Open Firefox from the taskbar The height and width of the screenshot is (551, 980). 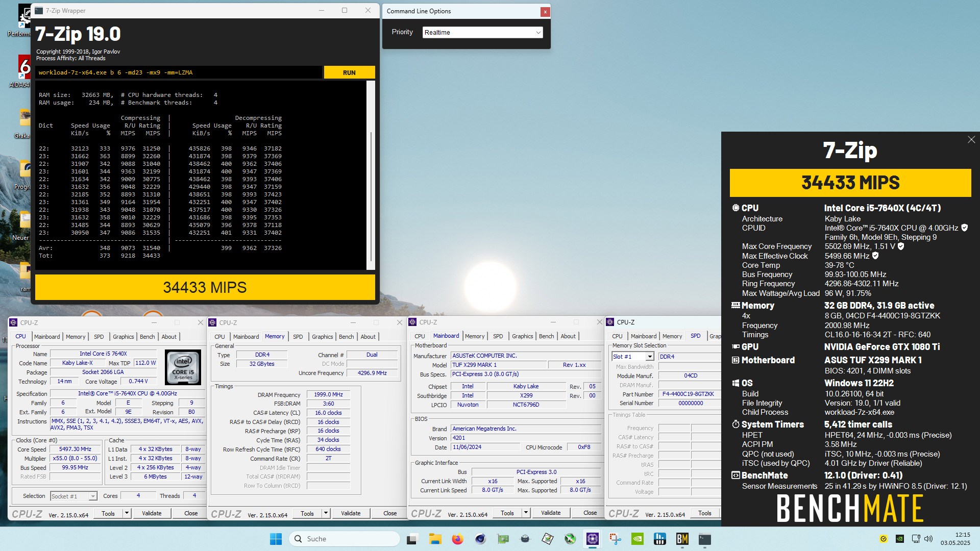457,539
